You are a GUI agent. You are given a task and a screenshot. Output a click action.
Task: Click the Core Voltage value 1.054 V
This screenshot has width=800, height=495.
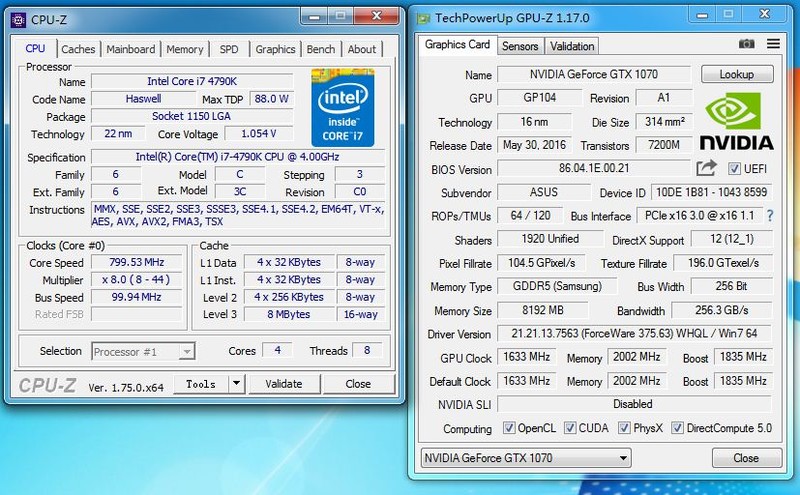click(259, 134)
